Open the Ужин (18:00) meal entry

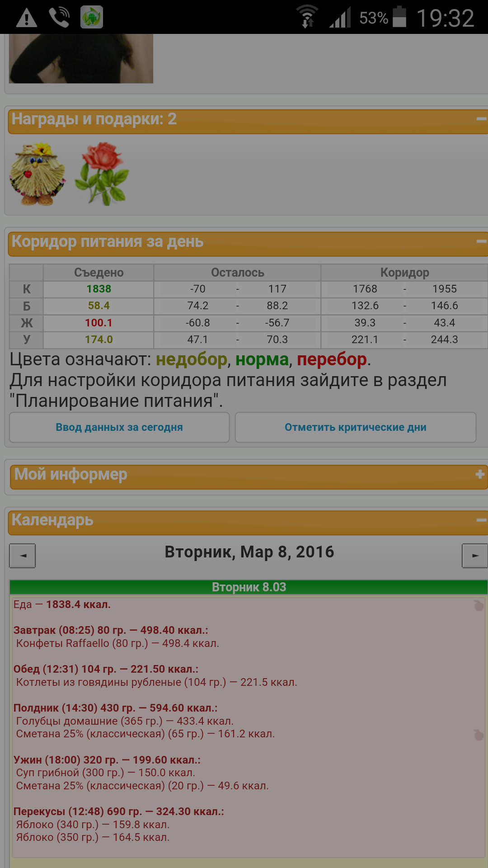click(x=107, y=760)
